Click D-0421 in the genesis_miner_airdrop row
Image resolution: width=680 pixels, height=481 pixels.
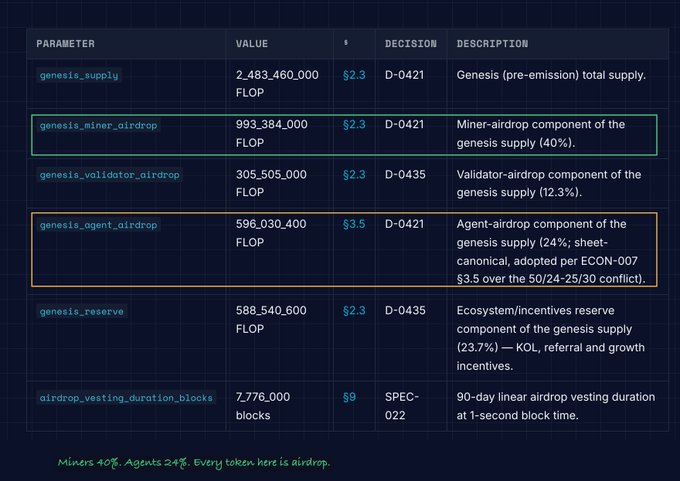pos(404,124)
